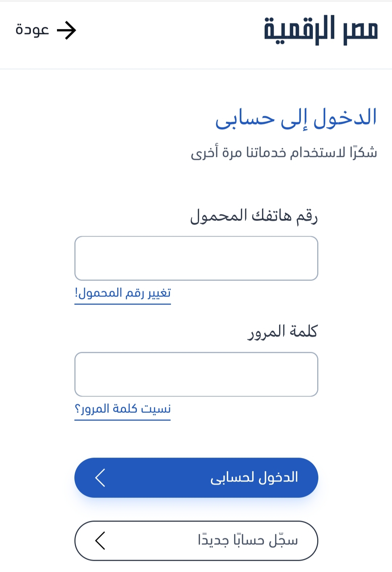
Task: Click the blue الدخول لحسابى login button text
Action: [254, 478]
